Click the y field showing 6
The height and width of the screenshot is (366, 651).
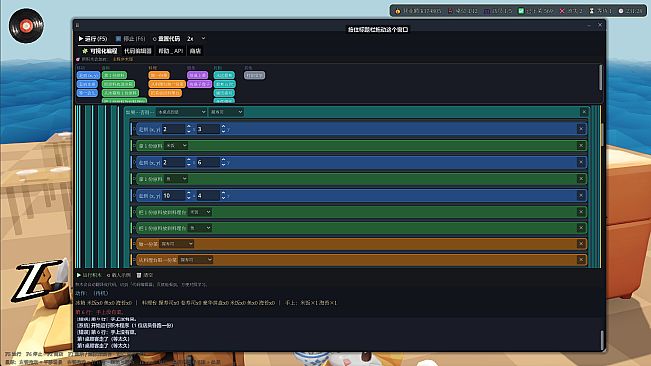208,162
